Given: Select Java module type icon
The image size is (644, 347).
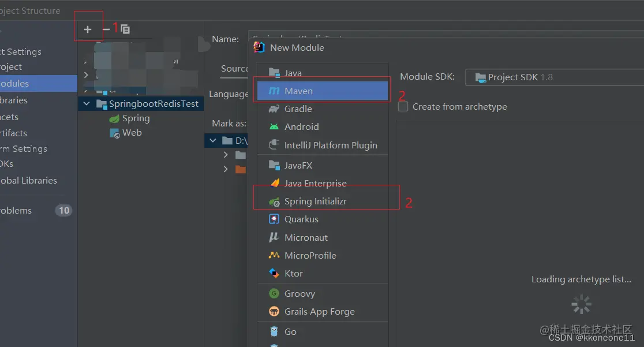Looking at the screenshot, I should 274,73.
